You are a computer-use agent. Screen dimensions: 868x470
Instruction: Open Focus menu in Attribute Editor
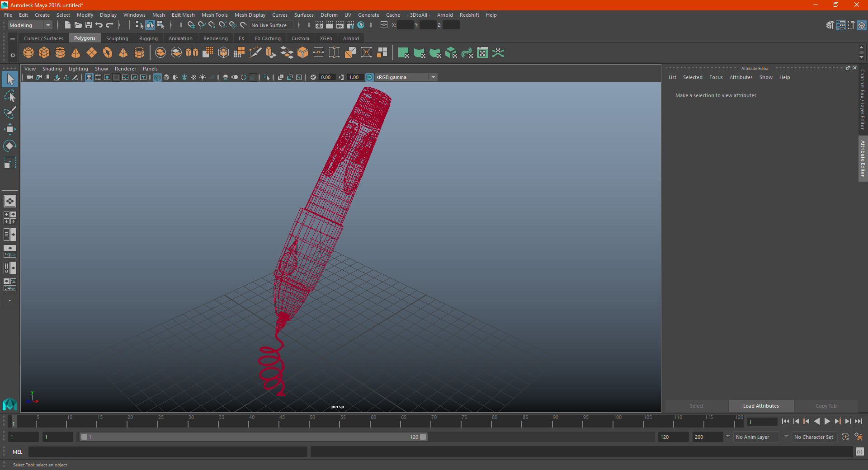tap(716, 77)
